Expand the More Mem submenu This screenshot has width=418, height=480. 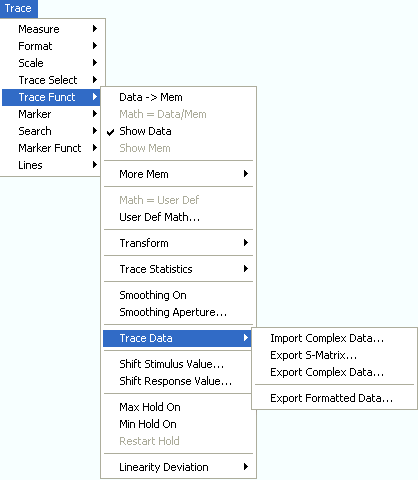point(178,174)
